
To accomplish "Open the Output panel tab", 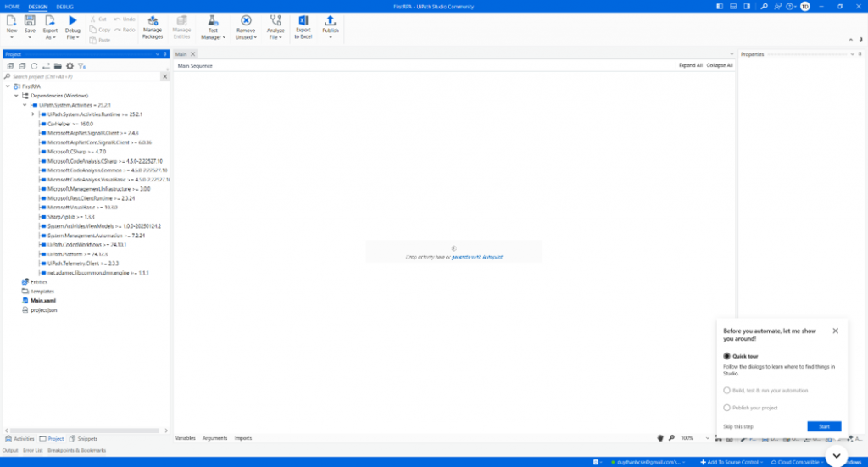I will click(10, 450).
